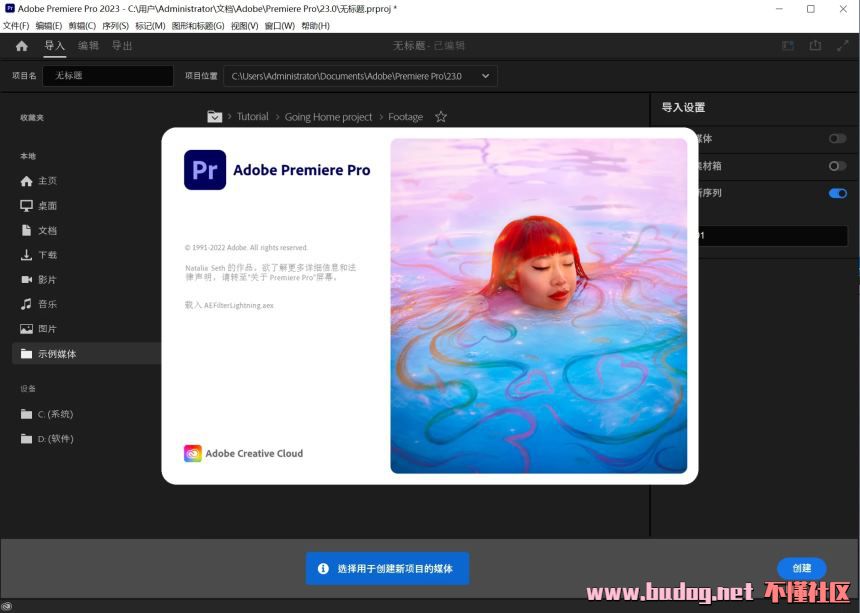Click the 主页 home icon in sidebar
860x613 pixels.
pyautogui.click(x=26, y=181)
